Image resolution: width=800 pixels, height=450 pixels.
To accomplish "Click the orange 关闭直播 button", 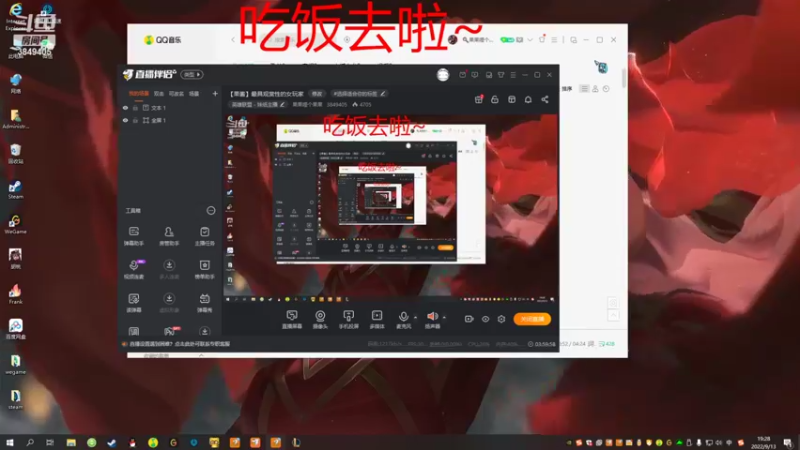I will click(532, 319).
